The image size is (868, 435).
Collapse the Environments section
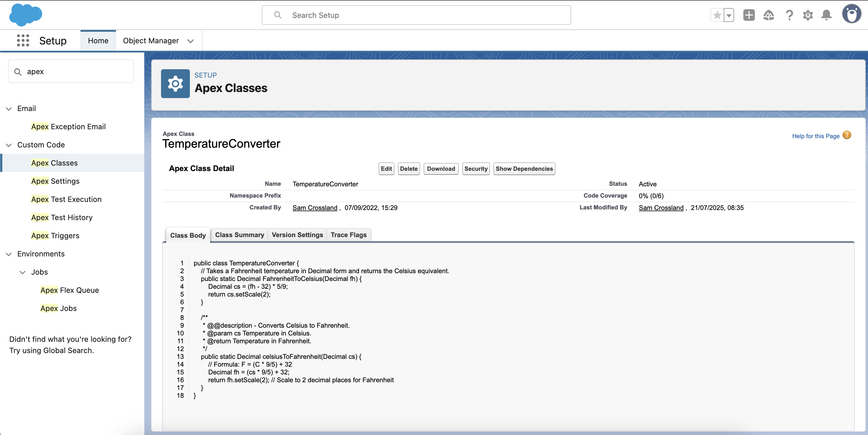(8, 254)
